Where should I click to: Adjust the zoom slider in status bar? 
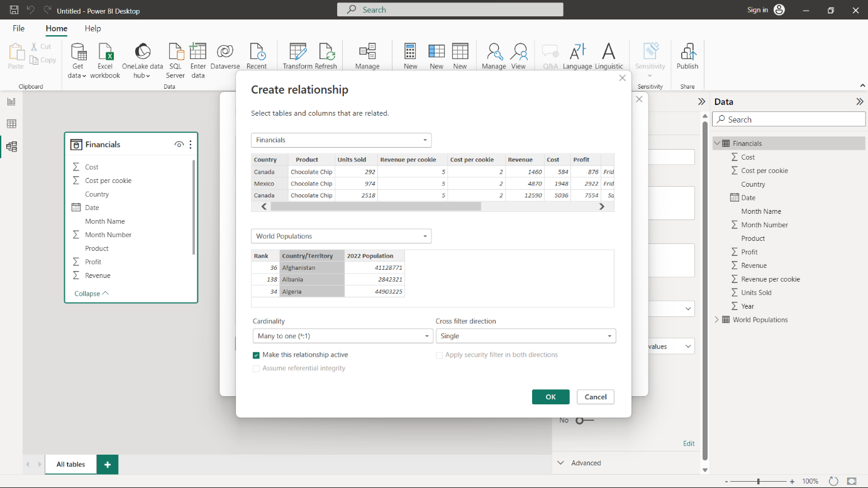(x=759, y=481)
